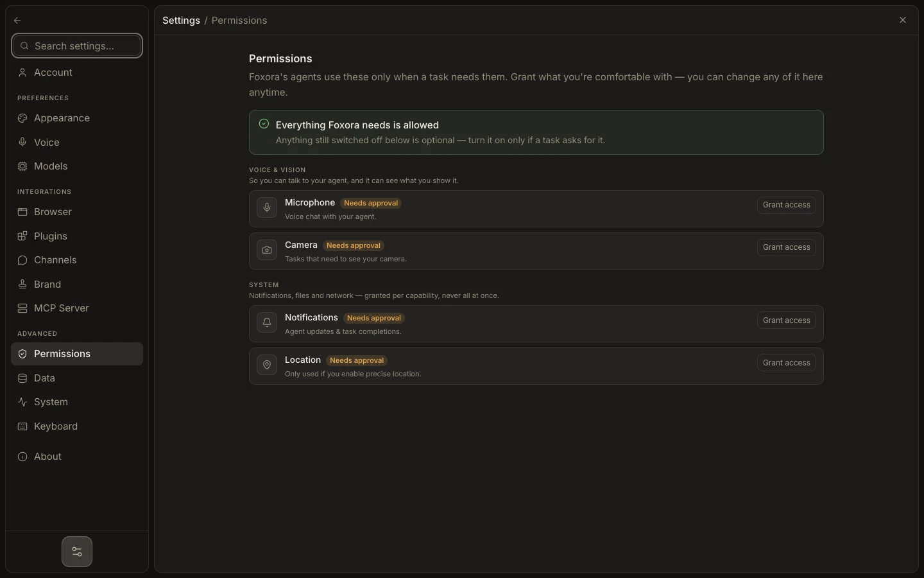Image resolution: width=924 pixels, height=578 pixels.
Task: Grant access to Location
Action: coord(787,363)
